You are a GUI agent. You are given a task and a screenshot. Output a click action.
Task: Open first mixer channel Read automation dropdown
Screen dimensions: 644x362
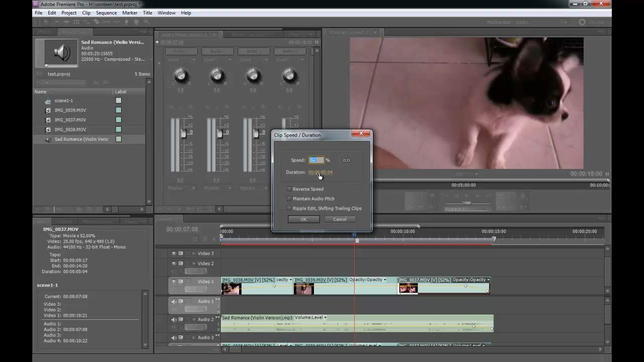point(180,59)
